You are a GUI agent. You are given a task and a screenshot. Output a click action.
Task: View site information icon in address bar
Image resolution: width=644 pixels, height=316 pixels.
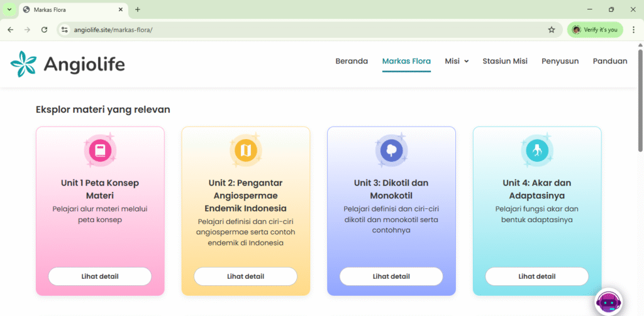(64, 30)
